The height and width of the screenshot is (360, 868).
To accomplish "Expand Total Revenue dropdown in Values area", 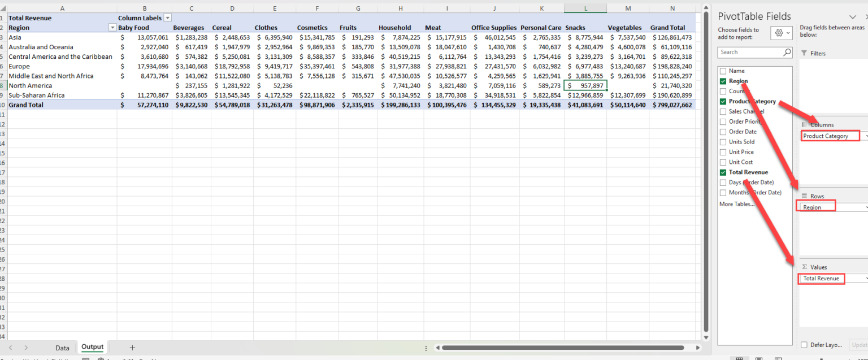I will (x=866, y=279).
